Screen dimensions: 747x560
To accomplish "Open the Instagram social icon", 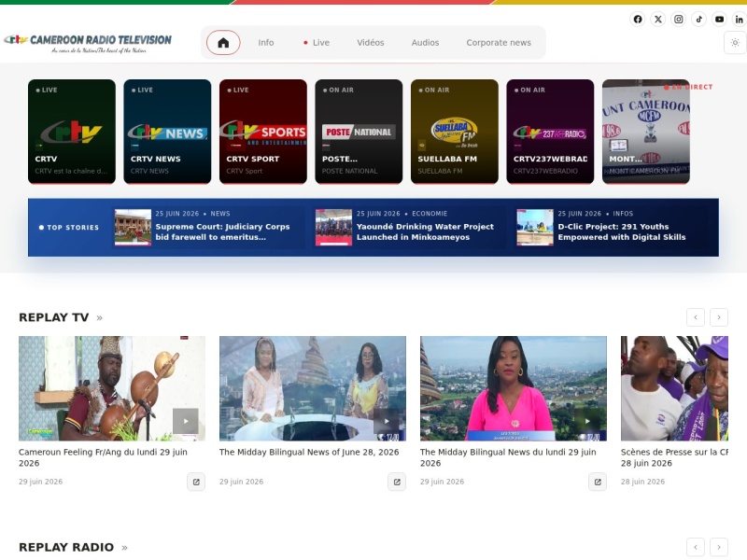I will (679, 20).
